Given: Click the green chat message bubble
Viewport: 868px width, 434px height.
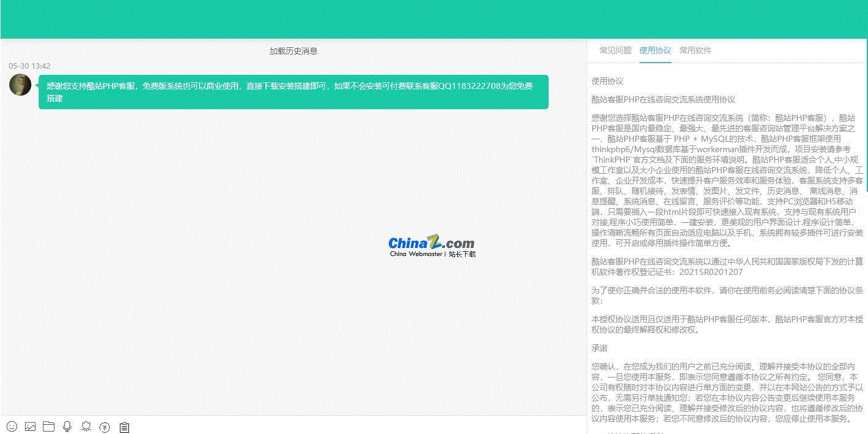Looking at the screenshot, I should click(293, 92).
